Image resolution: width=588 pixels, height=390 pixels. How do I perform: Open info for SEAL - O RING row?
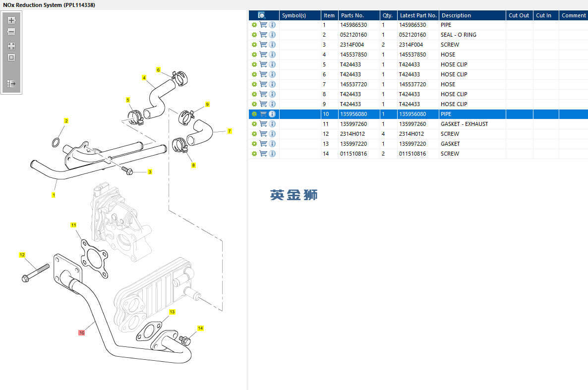pyautogui.click(x=272, y=35)
